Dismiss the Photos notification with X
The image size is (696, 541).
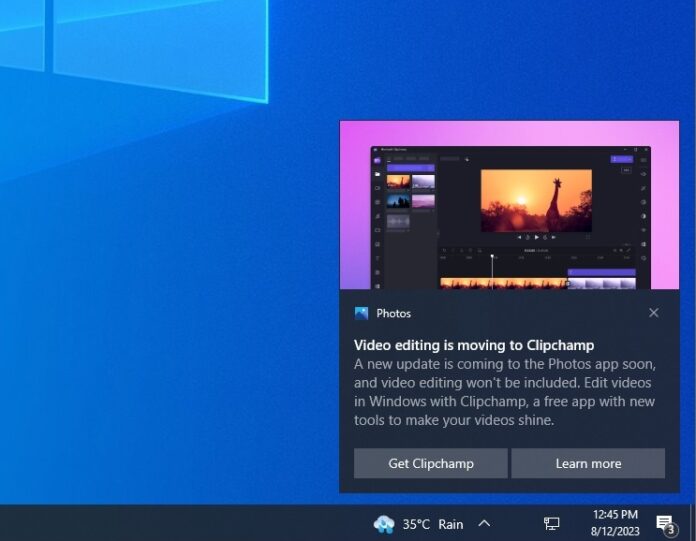pos(653,313)
